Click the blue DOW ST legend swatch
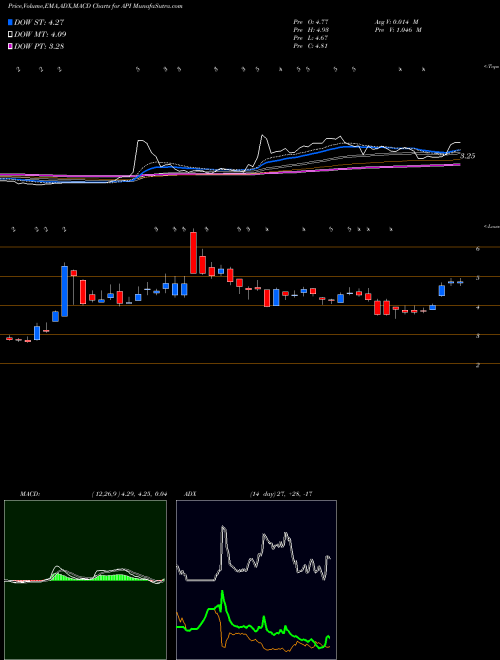Viewport: 500px width, 660px height. tap(10, 22)
